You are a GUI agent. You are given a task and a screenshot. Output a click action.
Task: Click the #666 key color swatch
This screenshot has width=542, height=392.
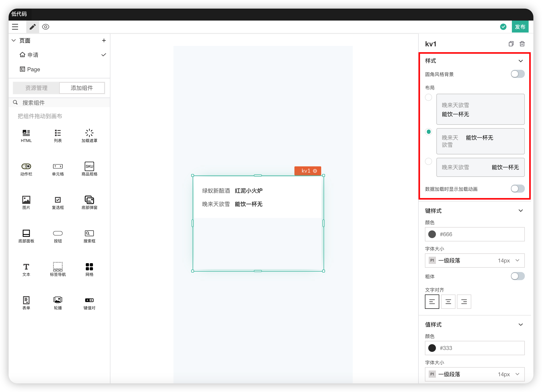pyautogui.click(x=432, y=234)
